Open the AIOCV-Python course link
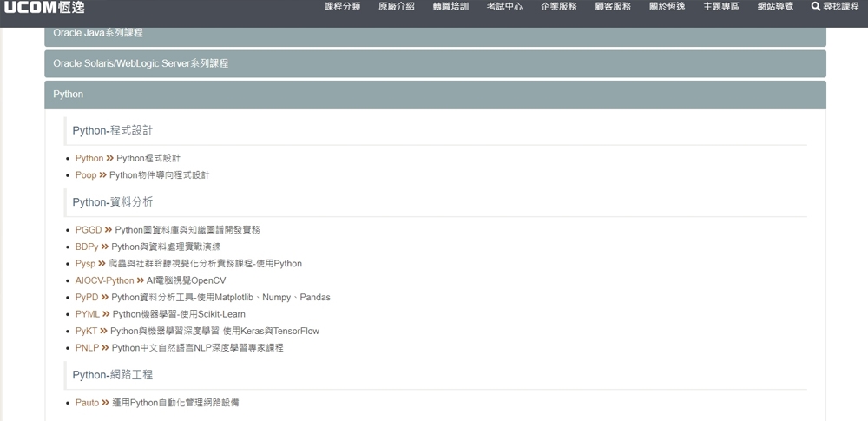 click(x=105, y=280)
